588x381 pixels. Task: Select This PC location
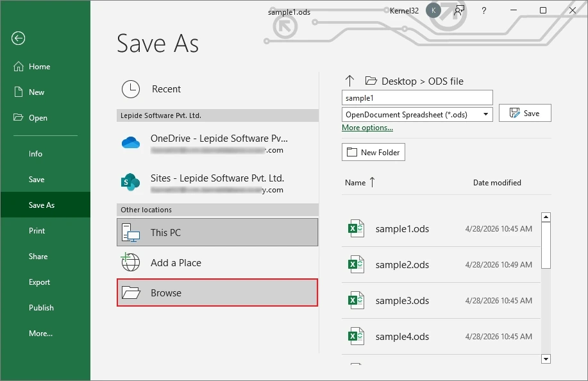tap(217, 232)
